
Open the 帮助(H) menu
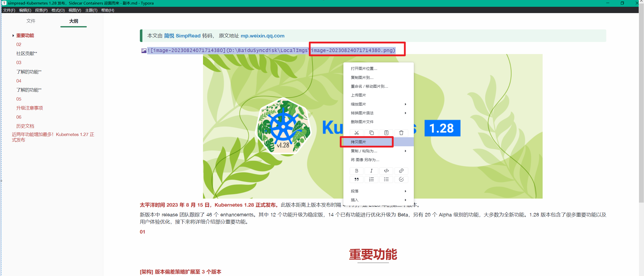tap(108, 10)
